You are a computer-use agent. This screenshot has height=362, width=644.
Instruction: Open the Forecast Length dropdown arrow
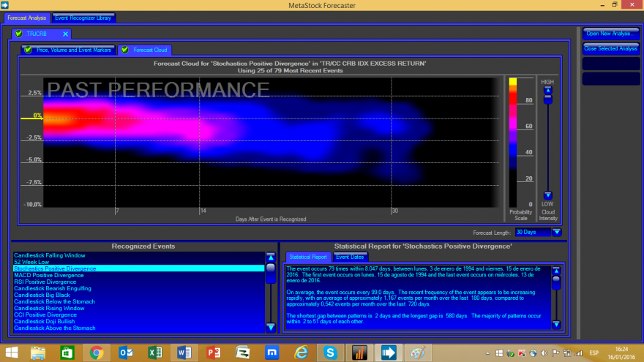click(556, 232)
